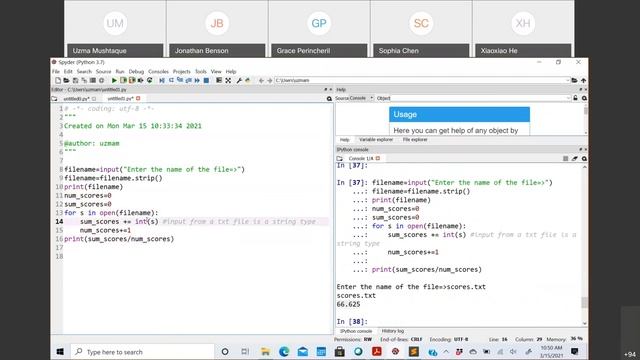Step into function debug icon
Viewport: 640px width, 360px height.
click(180, 80)
